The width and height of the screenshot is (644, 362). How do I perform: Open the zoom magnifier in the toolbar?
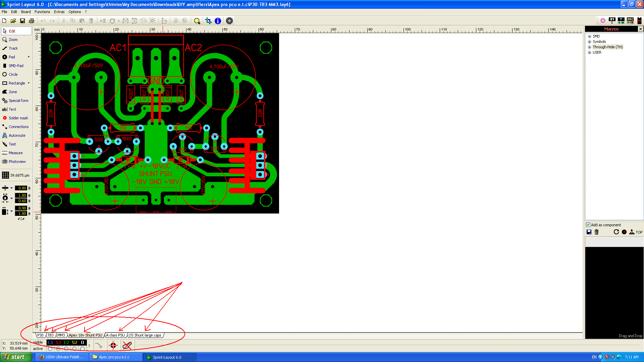pos(197,21)
